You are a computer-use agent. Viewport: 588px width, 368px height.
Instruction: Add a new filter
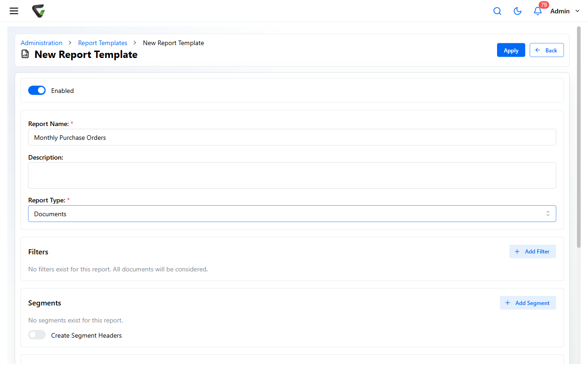coord(532,252)
